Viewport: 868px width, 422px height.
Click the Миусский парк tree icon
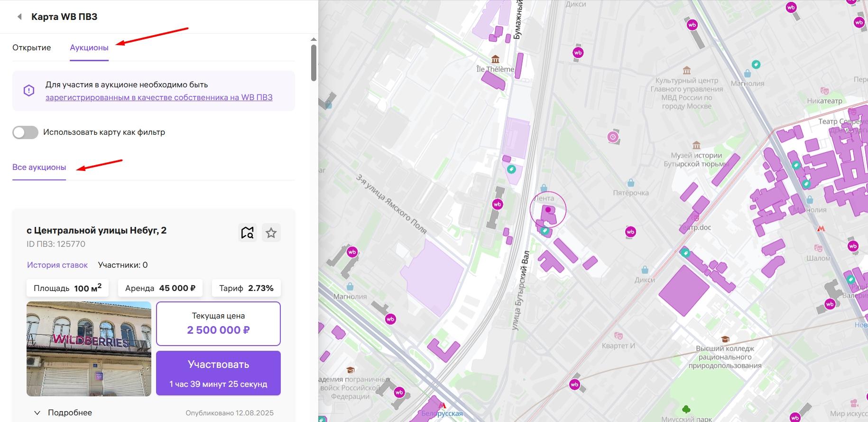point(686,409)
